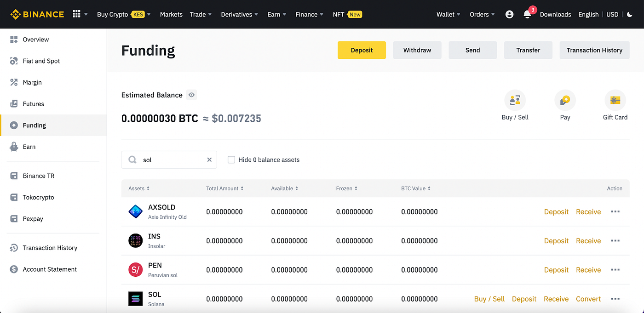Open the apps grid menu icon

[76, 14]
